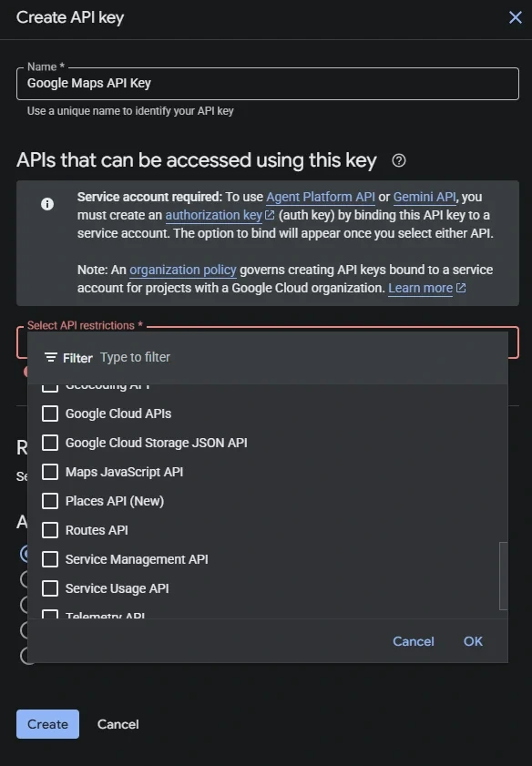Open the Agent Platform API link
The image size is (532, 766).
[x=321, y=197]
